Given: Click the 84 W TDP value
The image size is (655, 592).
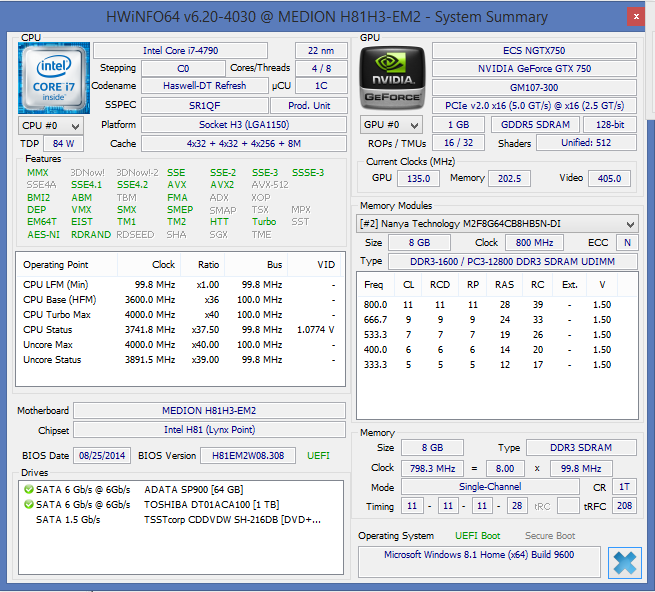Looking at the screenshot, I should pyautogui.click(x=63, y=144).
